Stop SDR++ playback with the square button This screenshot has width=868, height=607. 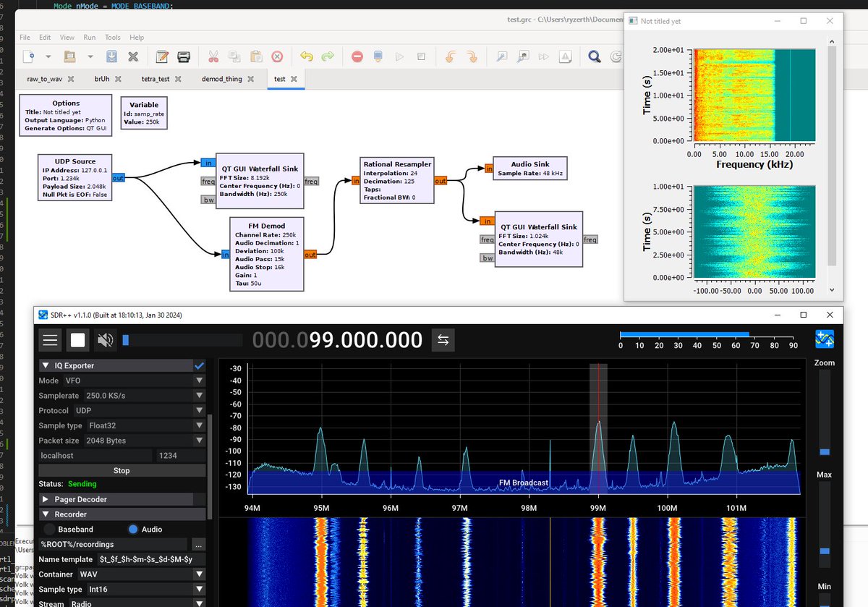coord(78,340)
